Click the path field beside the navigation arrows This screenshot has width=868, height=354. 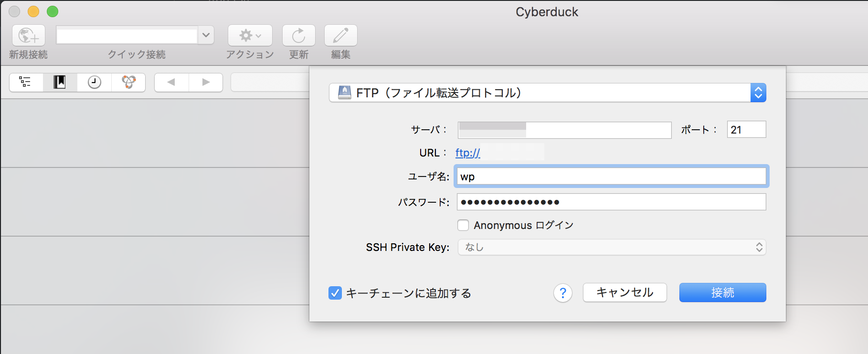click(x=270, y=82)
